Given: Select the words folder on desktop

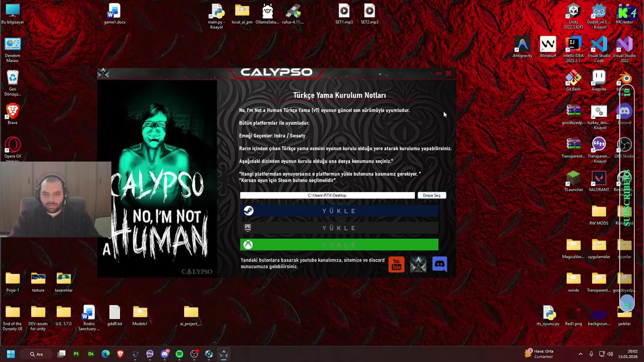Looking at the screenshot, I should tap(574, 283).
